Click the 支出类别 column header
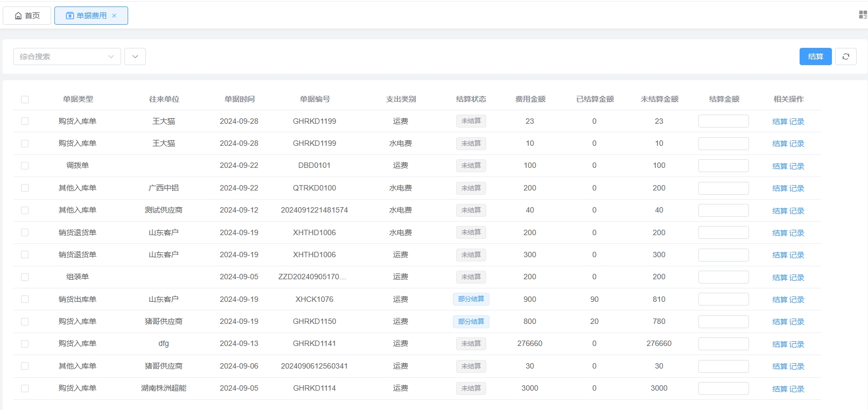 pos(401,99)
